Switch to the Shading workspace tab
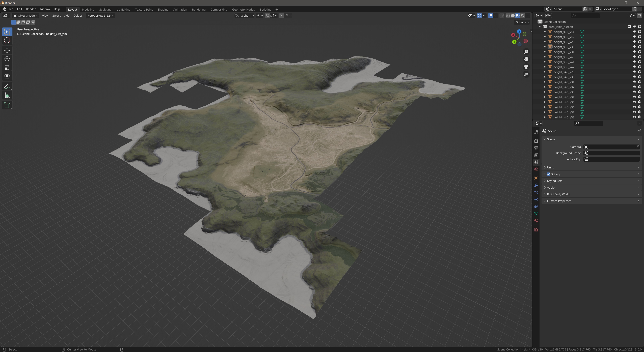 [163, 10]
